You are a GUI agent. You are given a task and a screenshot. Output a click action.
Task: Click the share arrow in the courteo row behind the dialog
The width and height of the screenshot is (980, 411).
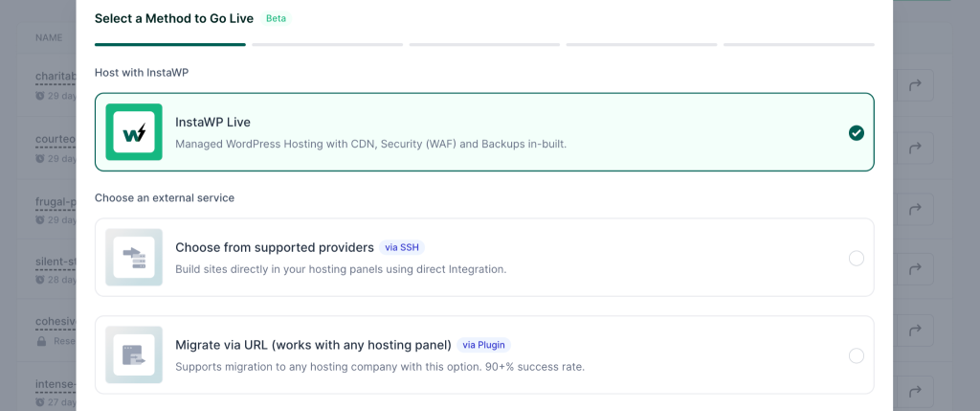pyautogui.click(x=915, y=148)
